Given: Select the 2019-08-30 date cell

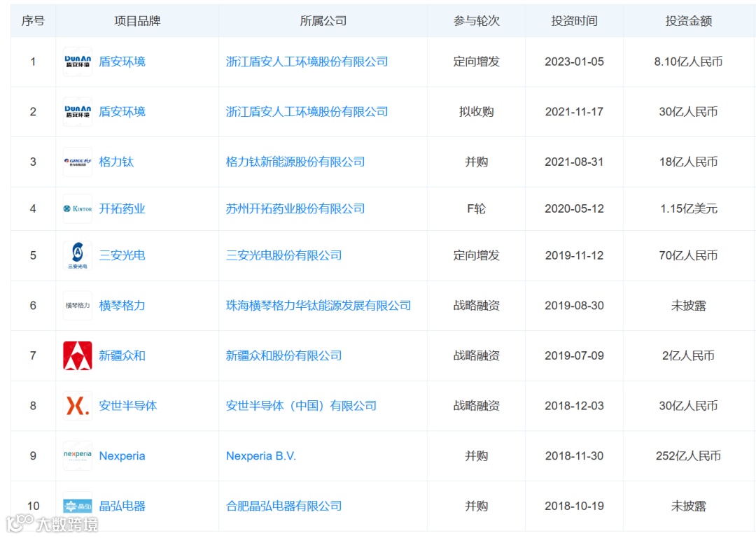Looking at the screenshot, I should click(x=574, y=306).
